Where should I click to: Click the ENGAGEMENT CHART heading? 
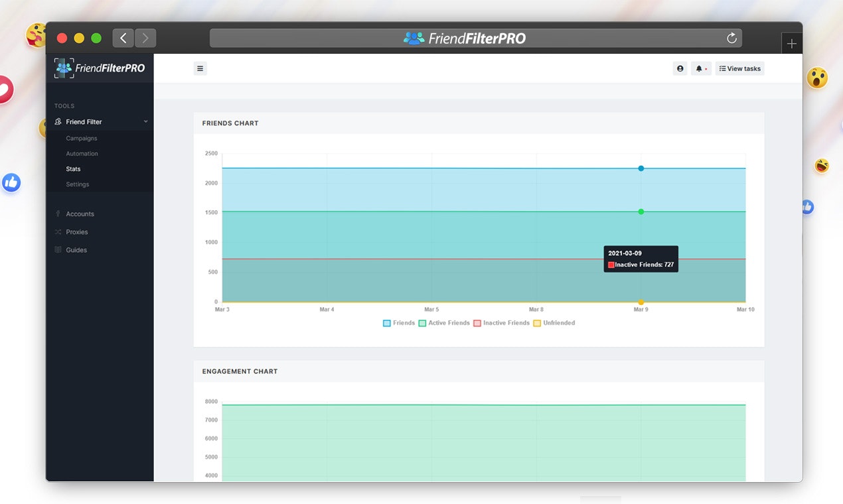click(240, 371)
